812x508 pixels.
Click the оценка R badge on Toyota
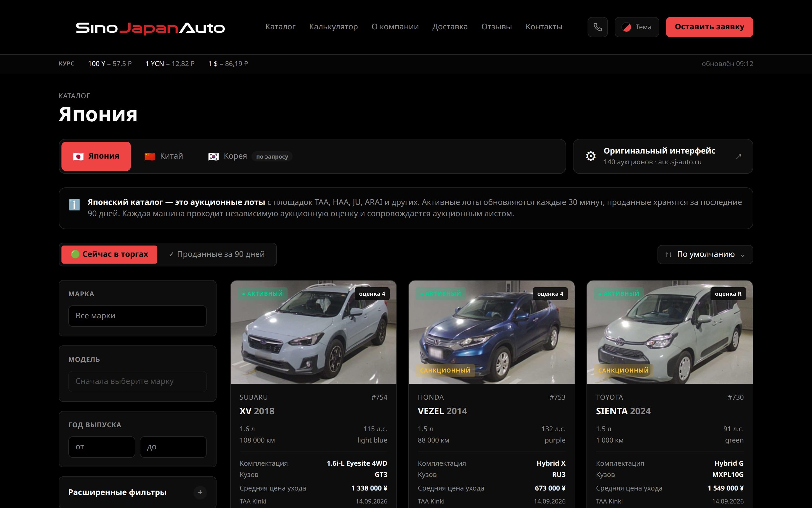(728, 294)
